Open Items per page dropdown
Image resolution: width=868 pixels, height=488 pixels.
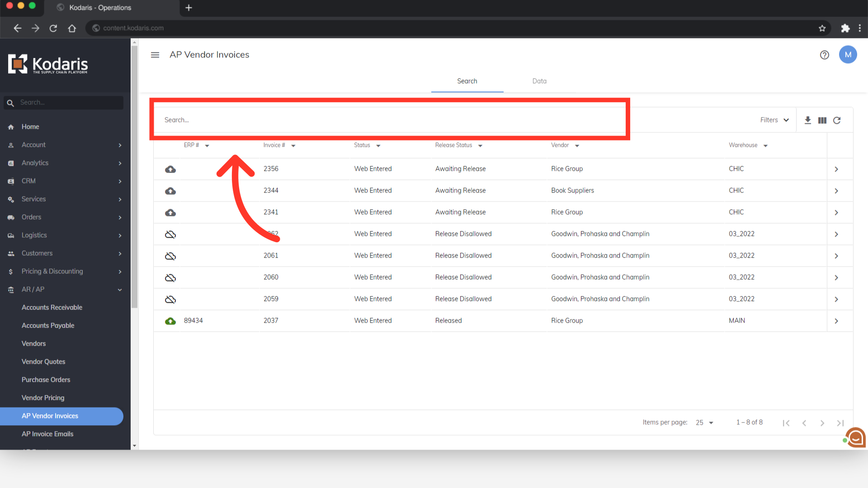704,422
